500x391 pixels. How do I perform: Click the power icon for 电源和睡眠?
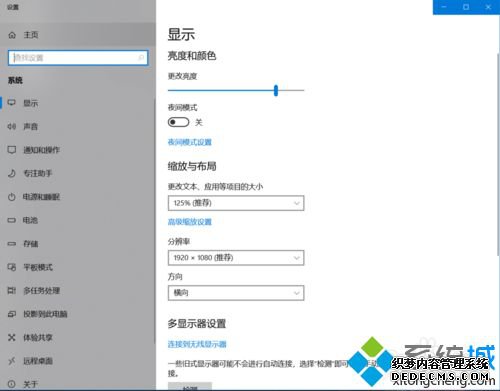pos(12,197)
